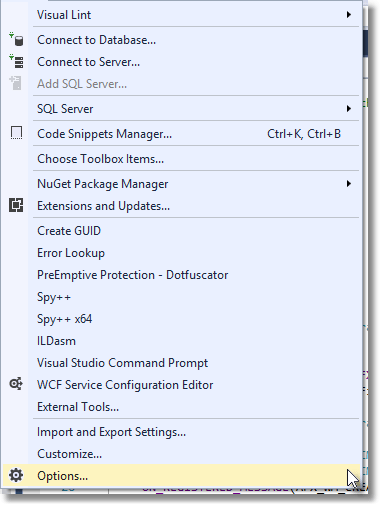
Task: Select Choose Toolbox Items...
Action: (181, 159)
